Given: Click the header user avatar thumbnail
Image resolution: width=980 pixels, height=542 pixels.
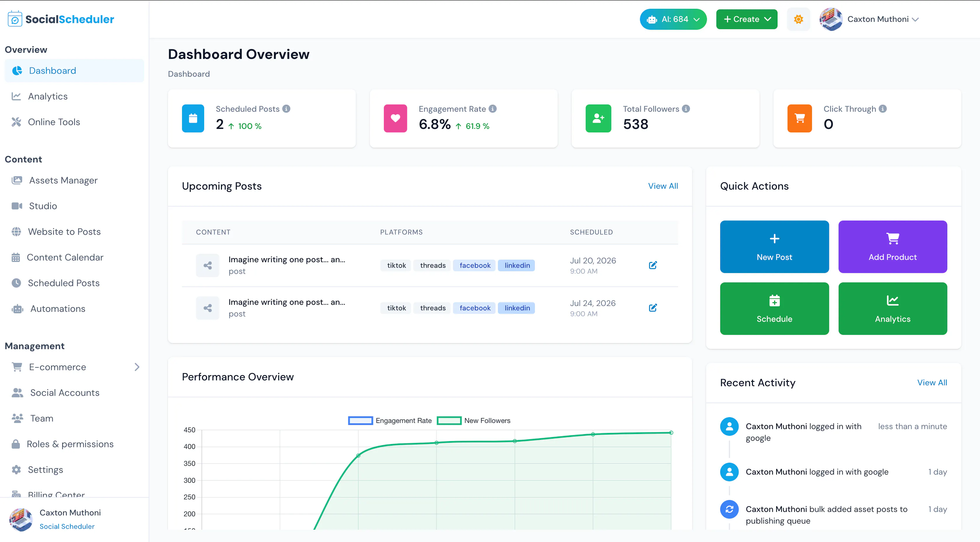Looking at the screenshot, I should point(831,19).
